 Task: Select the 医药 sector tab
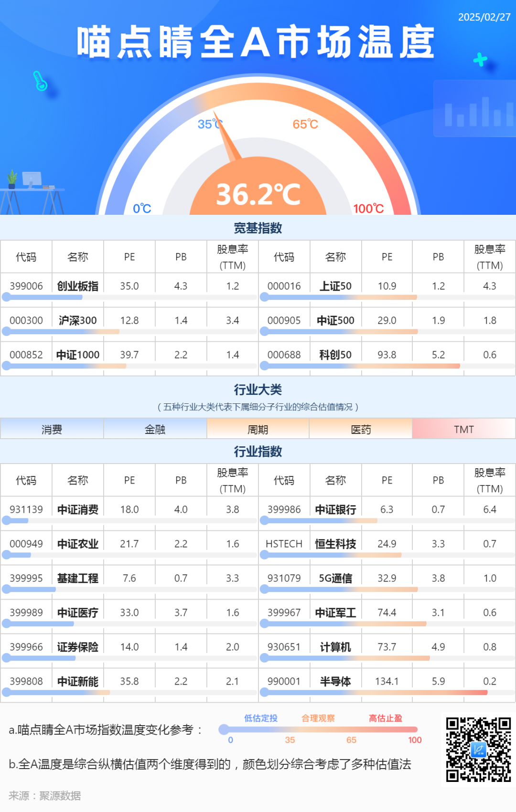[361, 429]
